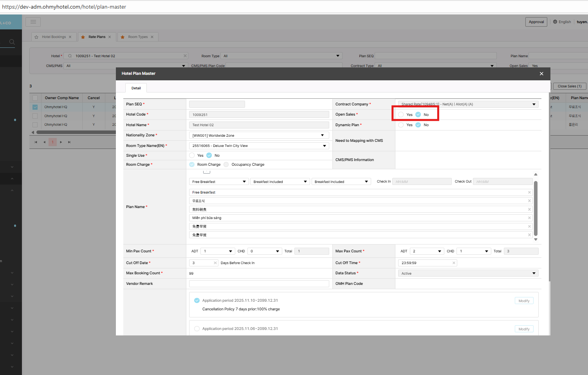Click the Vendor Remark input field
This screenshot has height=375, width=588.
tap(259, 284)
